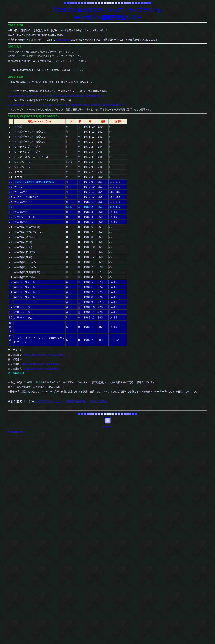The width and height of the screenshot is (215, 644).
Task: Click the 宇宙戦艦(多段式) cell
Action: pos(39,252)
